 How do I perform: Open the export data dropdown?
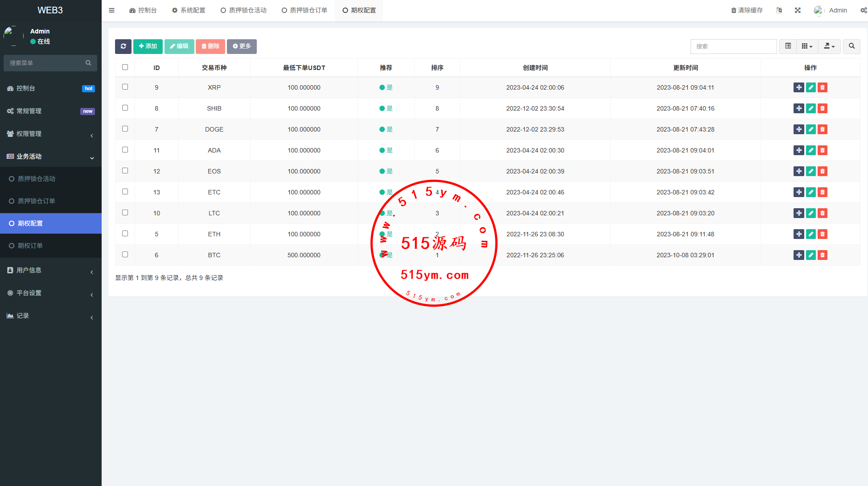pyautogui.click(x=829, y=46)
